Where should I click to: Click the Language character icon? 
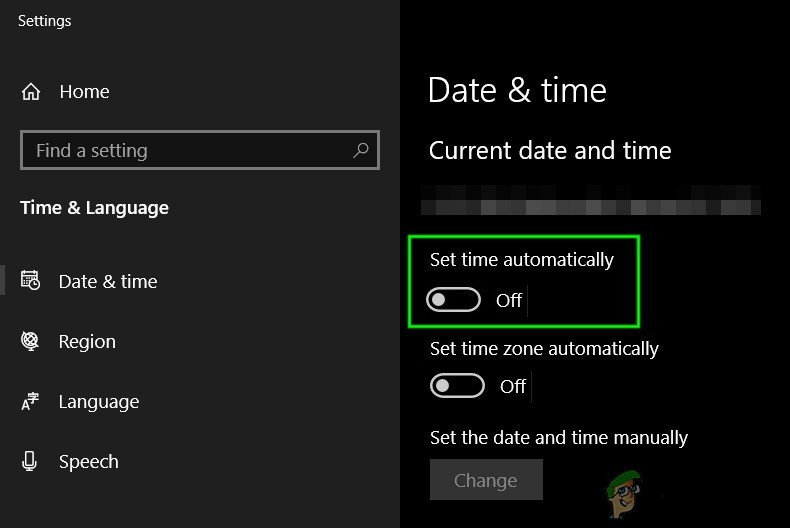[30, 401]
